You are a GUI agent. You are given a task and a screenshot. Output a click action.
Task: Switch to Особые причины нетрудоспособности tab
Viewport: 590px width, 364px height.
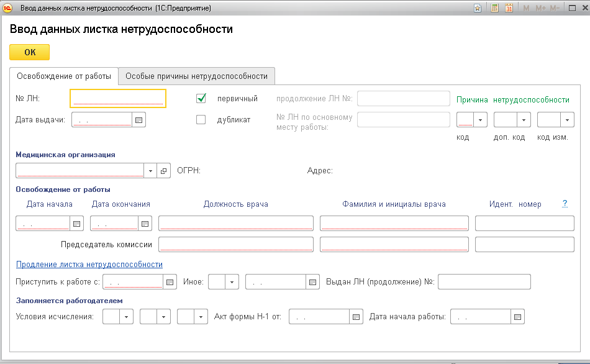click(196, 76)
